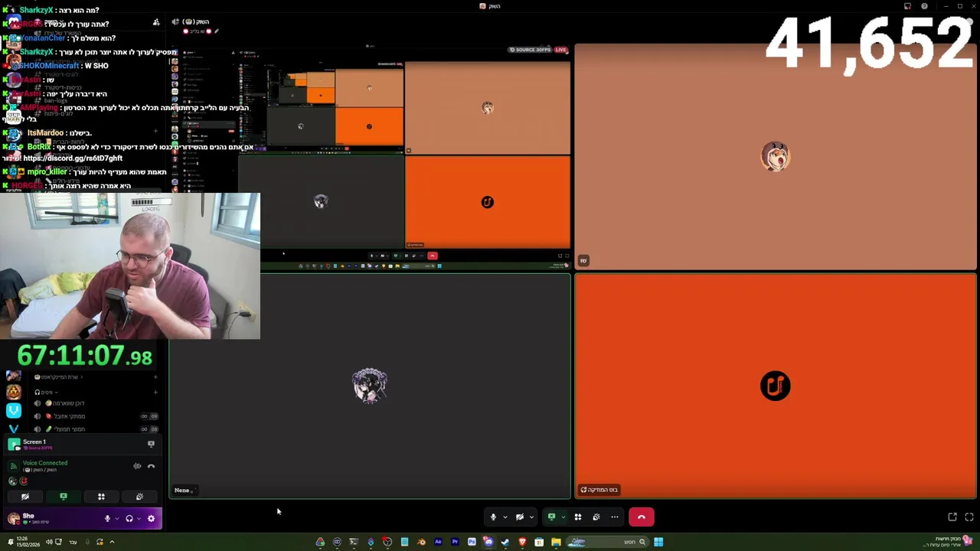Open Help icon in Discord title bar

click(924, 6)
